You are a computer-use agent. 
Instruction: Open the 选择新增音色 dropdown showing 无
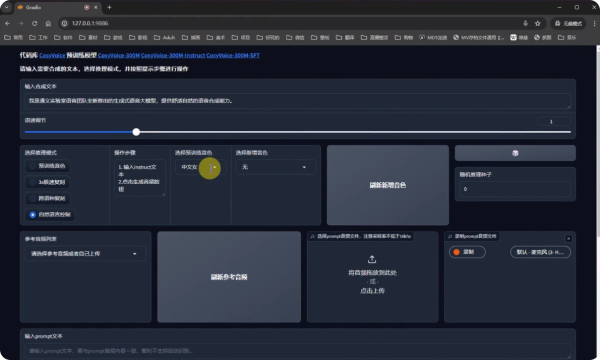point(275,167)
